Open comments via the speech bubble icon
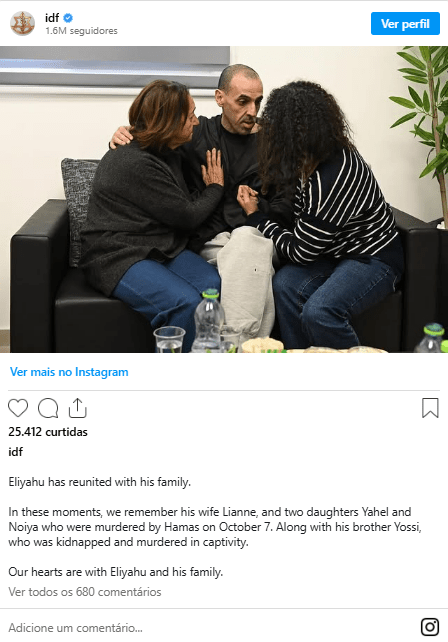448x642 pixels. coord(48,408)
